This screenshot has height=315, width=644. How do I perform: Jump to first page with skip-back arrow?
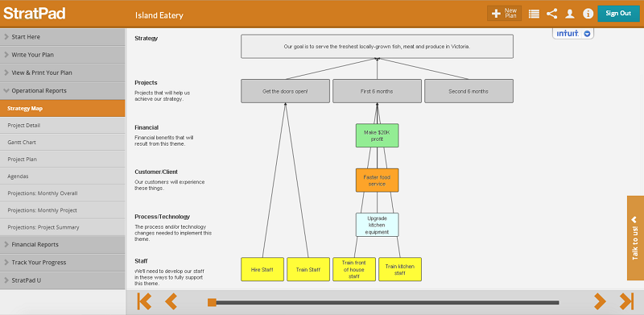point(144,301)
